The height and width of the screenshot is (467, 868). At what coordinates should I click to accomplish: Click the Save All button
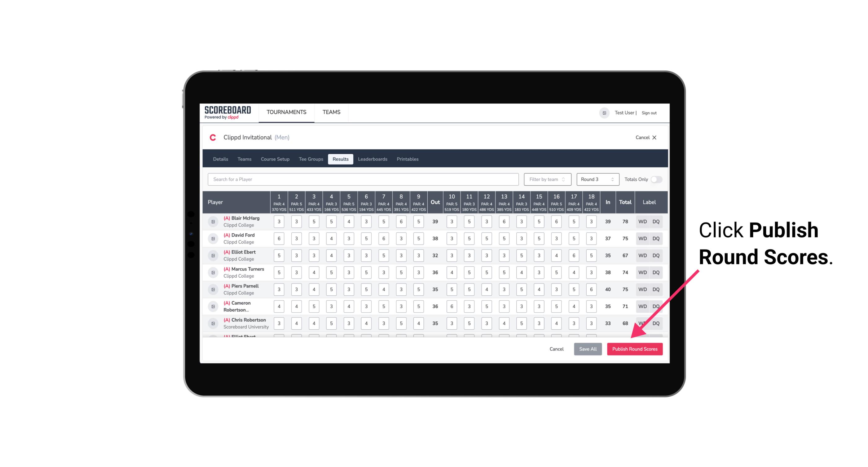(588, 349)
